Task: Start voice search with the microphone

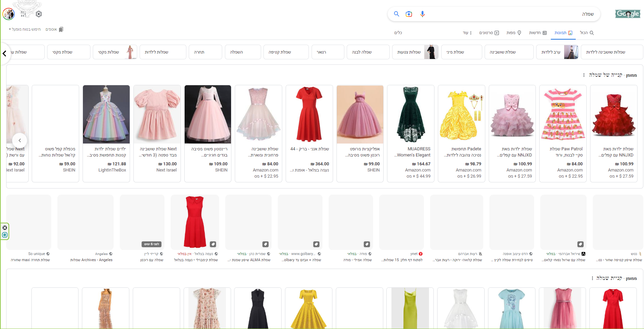Action: point(423,14)
